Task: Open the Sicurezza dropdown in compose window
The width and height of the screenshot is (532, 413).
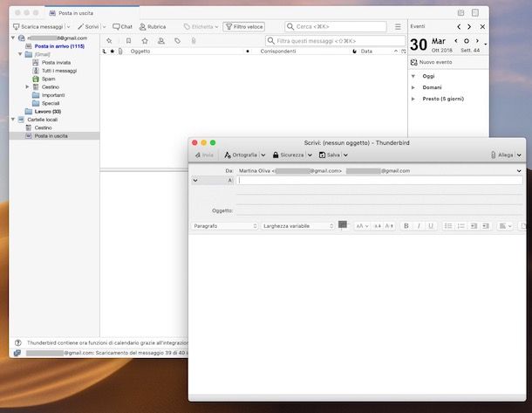Action: [310, 155]
